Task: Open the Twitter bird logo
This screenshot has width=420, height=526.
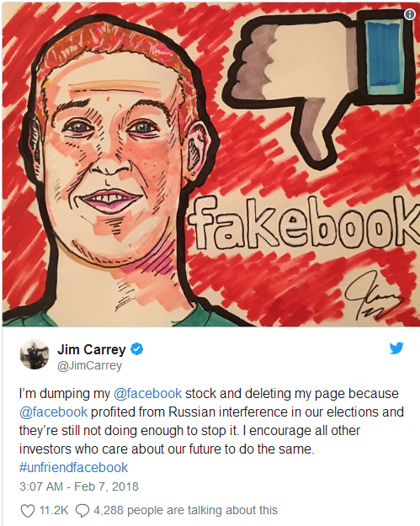Action: tap(396, 348)
